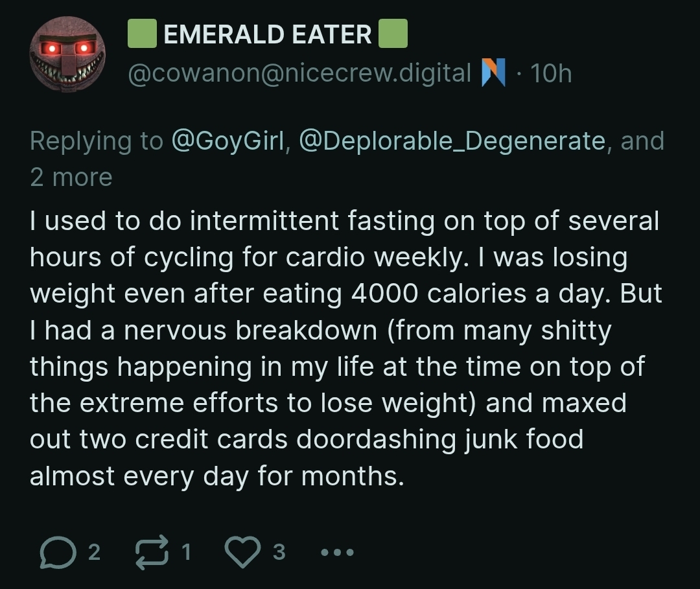This screenshot has width=700, height=589.
Task: Click the boost count number 1
Action: pyautogui.click(x=187, y=553)
